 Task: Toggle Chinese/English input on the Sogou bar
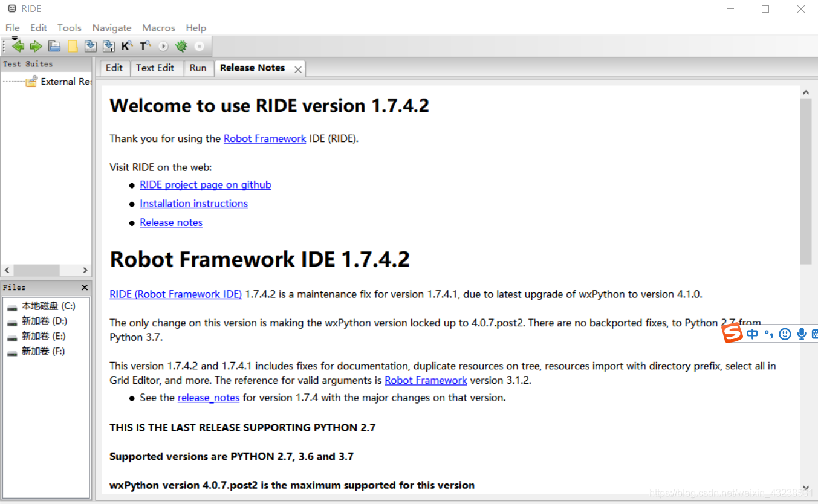[x=753, y=334]
